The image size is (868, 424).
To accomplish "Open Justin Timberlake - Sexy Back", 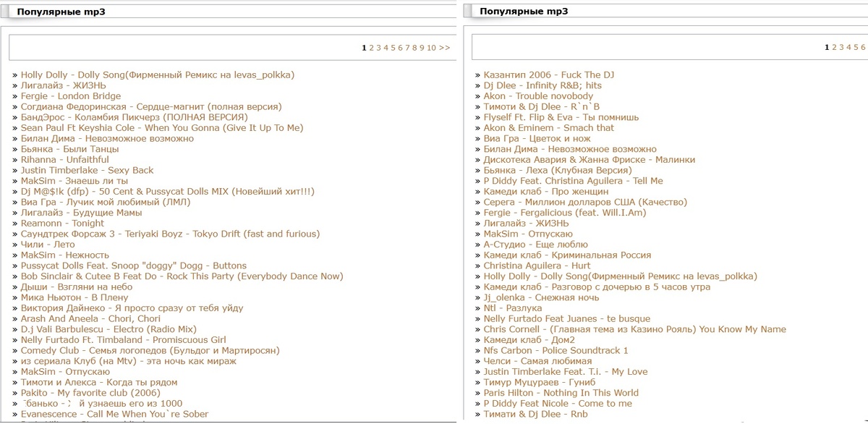I will (x=88, y=170).
